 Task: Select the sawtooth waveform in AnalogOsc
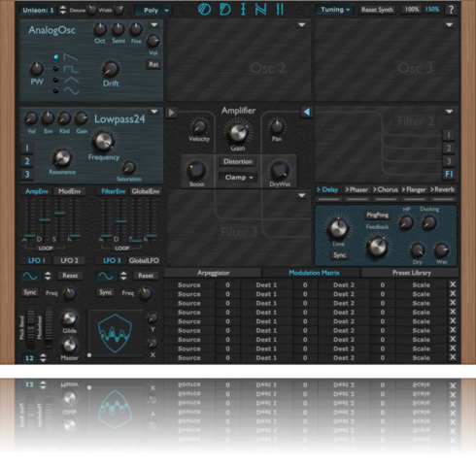[x=56, y=57]
